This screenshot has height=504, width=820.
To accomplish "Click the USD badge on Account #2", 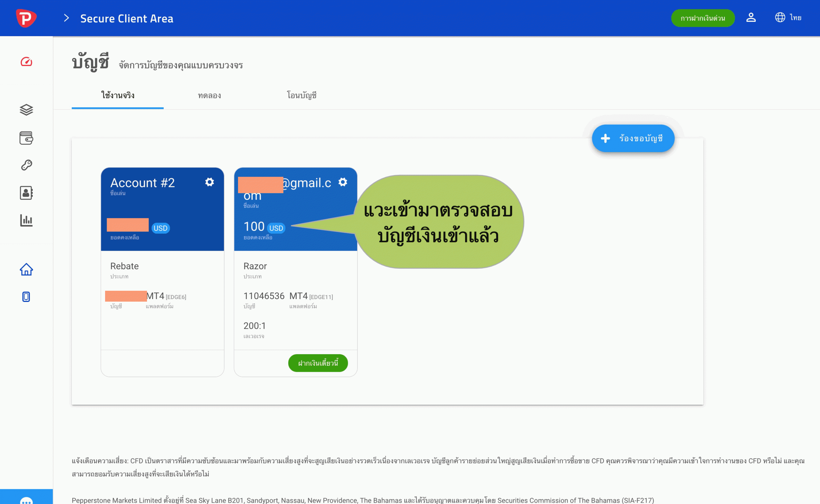I will click(x=160, y=228).
